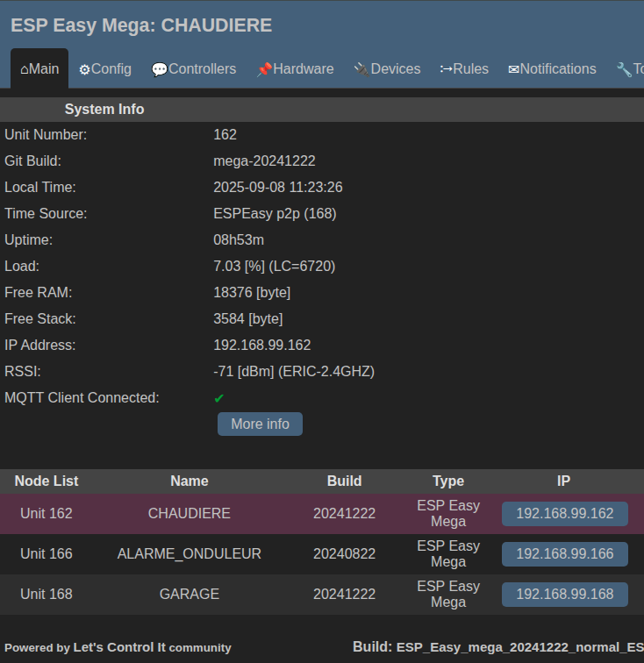The image size is (644, 663).
Task: Switch to the Config tab
Action: click(x=105, y=69)
